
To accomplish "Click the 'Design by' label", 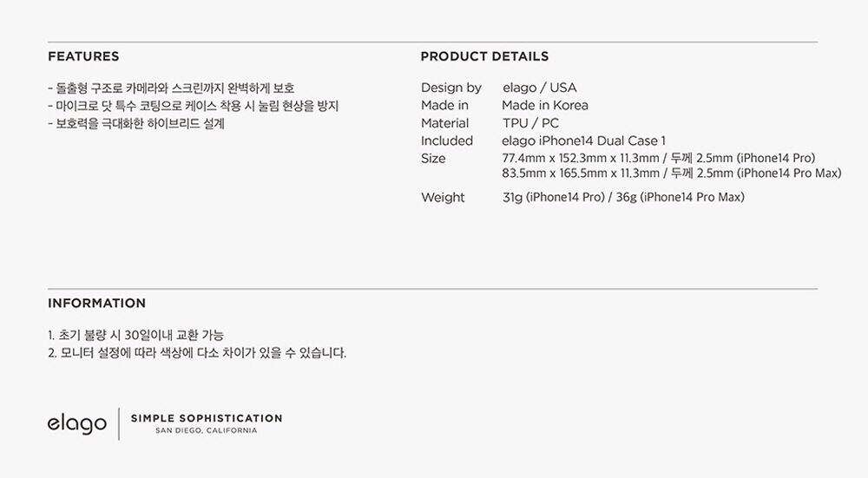I will (451, 88).
